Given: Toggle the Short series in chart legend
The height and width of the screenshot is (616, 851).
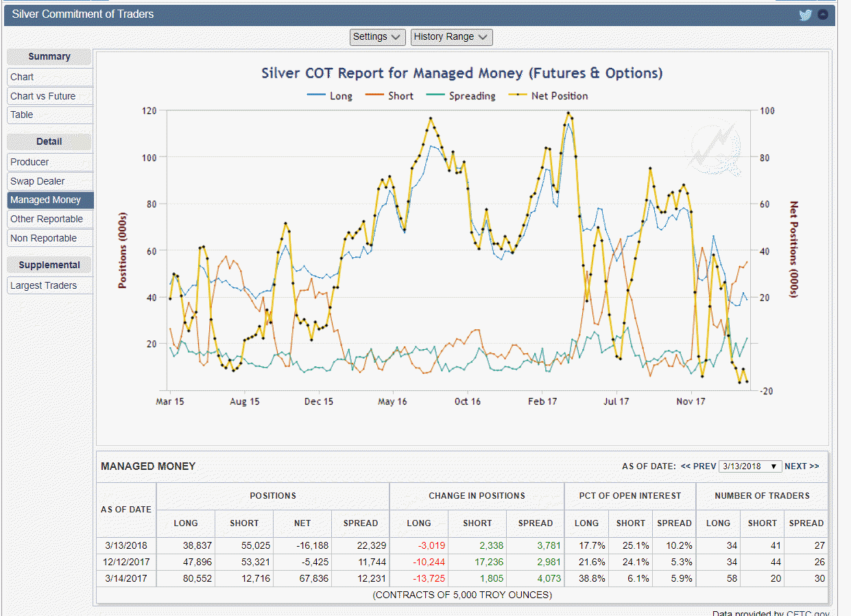Looking at the screenshot, I should (390, 96).
